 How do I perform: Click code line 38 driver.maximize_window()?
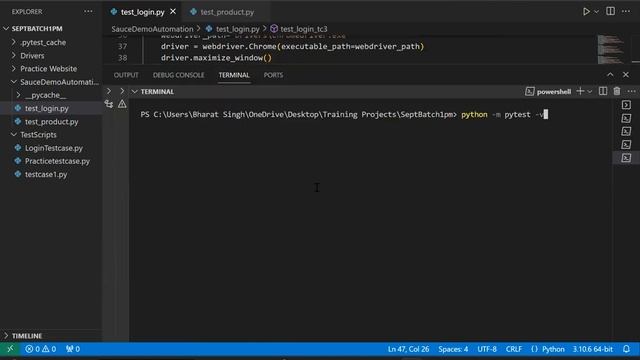click(x=216, y=58)
